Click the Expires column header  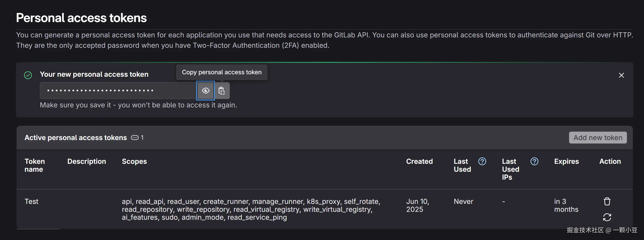(x=566, y=162)
